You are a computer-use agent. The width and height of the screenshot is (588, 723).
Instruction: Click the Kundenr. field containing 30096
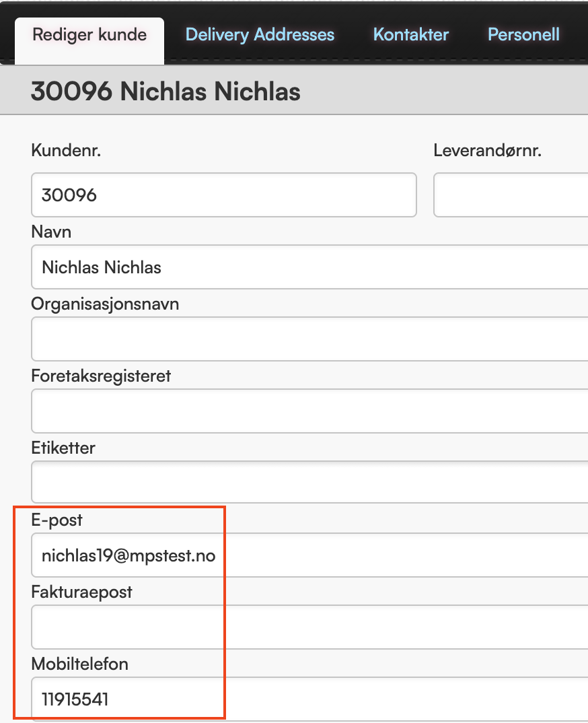[x=224, y=195]
